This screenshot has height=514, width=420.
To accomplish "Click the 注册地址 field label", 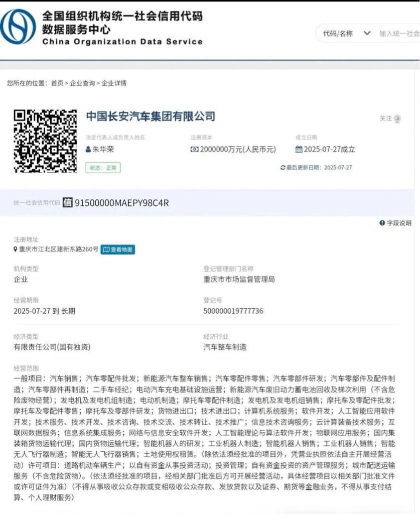I will point(26,239).
